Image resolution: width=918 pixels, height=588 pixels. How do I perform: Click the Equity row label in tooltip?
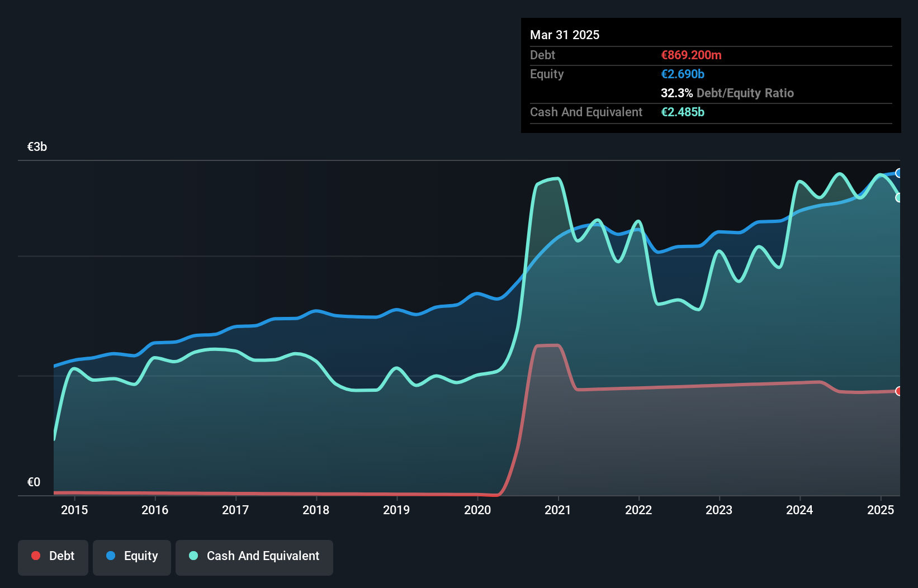(547, 74)
